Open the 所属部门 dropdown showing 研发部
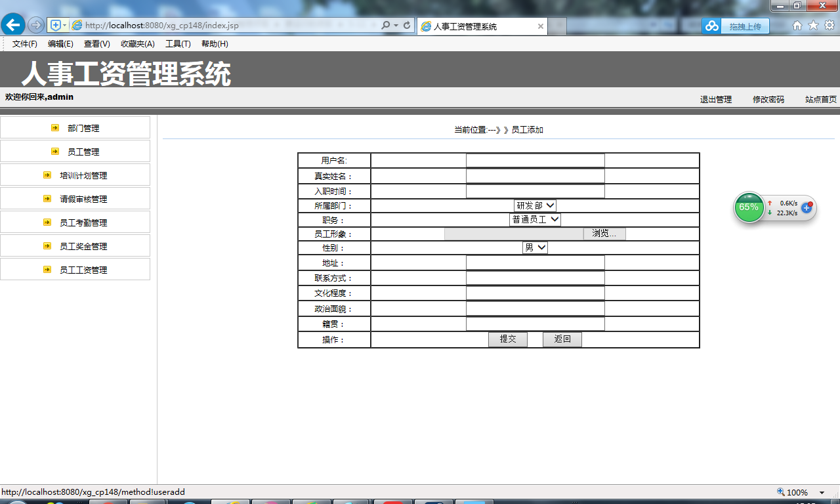840x504 pixels. pos(535,206)
